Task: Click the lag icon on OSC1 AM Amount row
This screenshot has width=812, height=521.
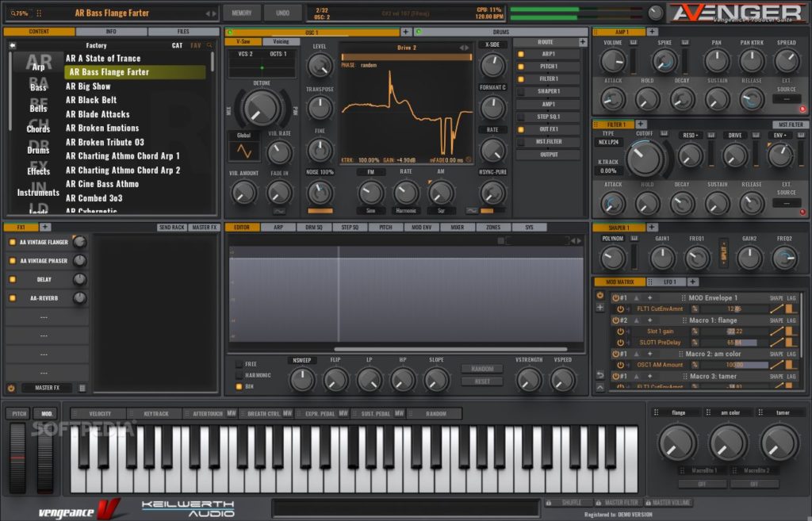Action: [791, 365]
